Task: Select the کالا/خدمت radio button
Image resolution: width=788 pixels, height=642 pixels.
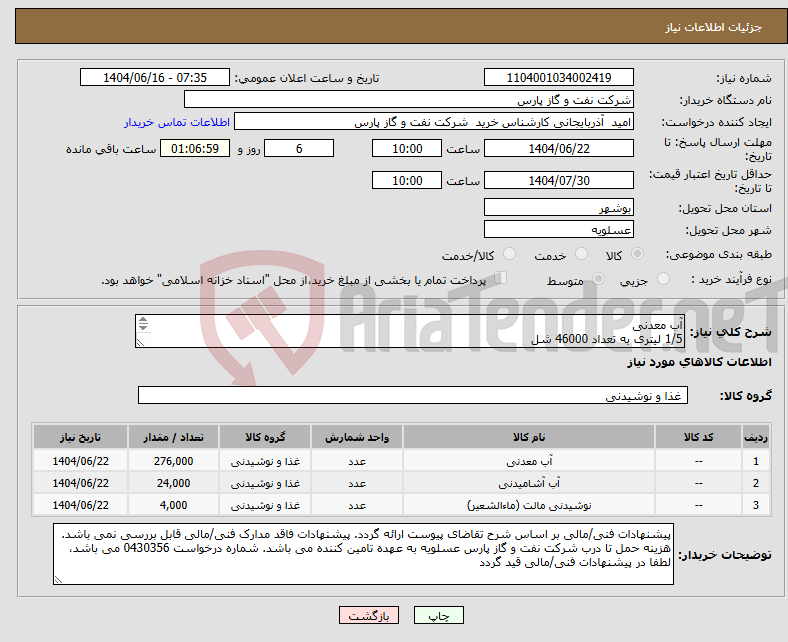Action: tap(510, 254)
